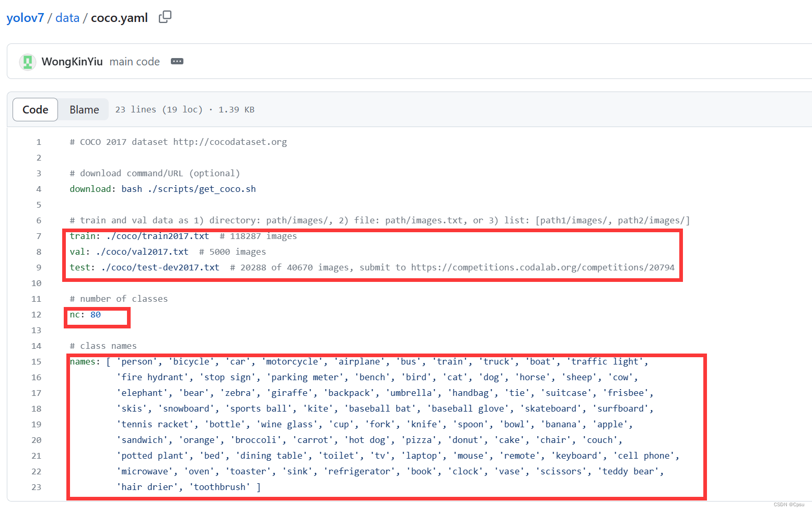Switch to the Blame tab
Screen dimensions: 812x512
pos(84,109)
